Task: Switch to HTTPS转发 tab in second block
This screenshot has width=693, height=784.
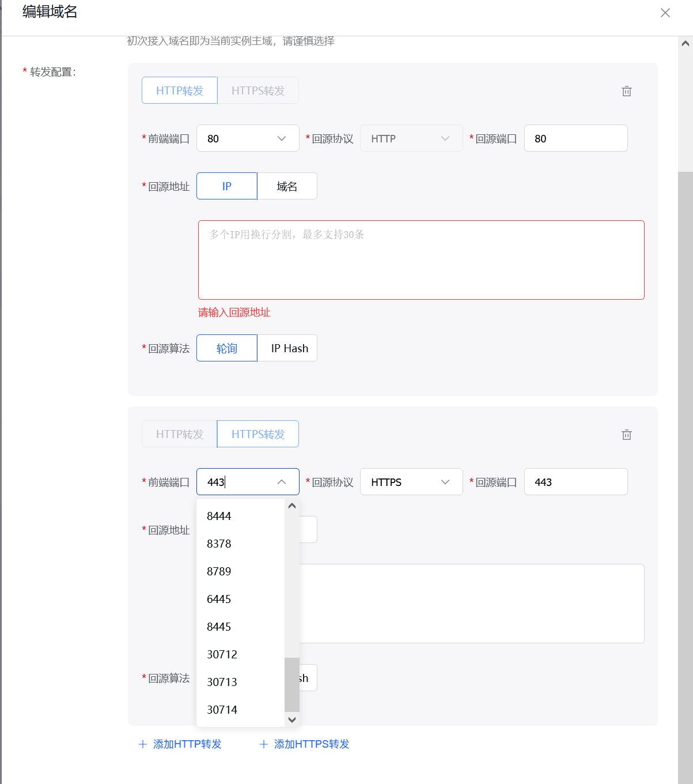Action: 257,434
